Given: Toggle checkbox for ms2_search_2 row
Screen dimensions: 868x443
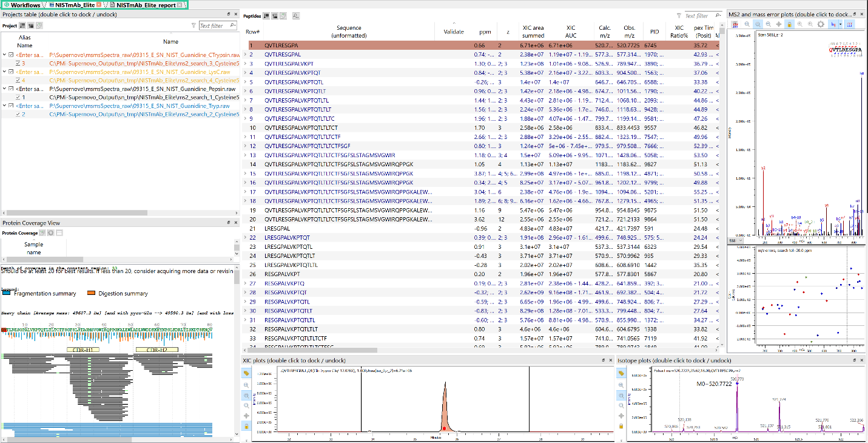Looking at the screenshot, I should pyautogui.click(x=18, y=115).
